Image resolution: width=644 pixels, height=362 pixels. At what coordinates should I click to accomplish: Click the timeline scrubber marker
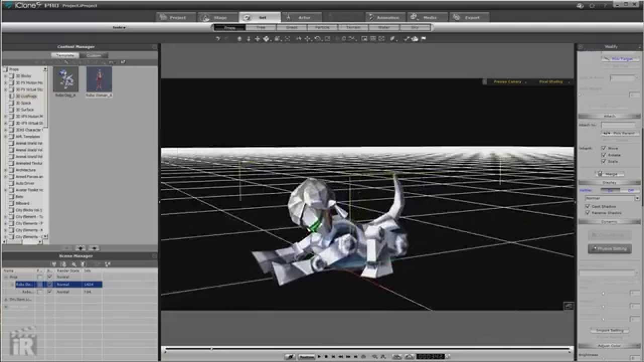(212, 348)
